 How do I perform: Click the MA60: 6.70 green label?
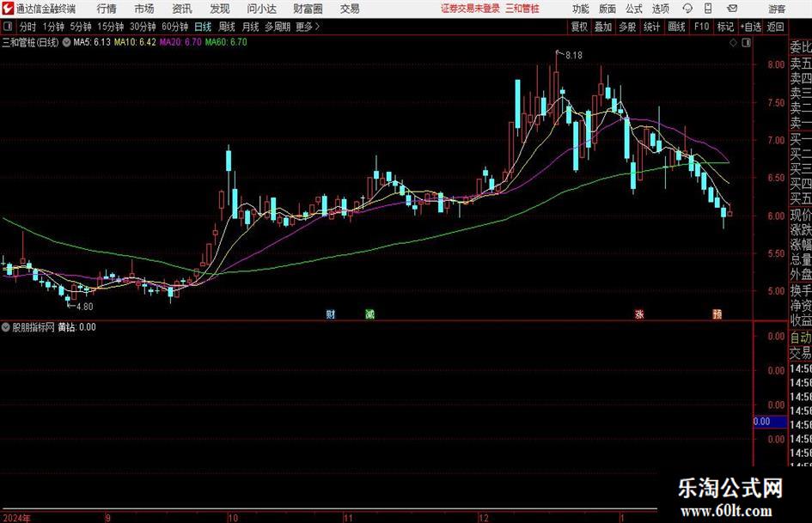pos(226,42)
